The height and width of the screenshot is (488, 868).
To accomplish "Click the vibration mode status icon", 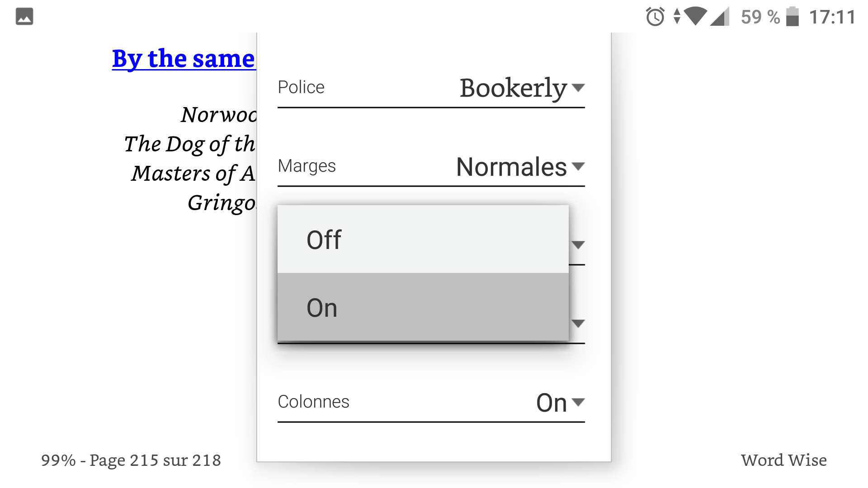I will [676, 17].
